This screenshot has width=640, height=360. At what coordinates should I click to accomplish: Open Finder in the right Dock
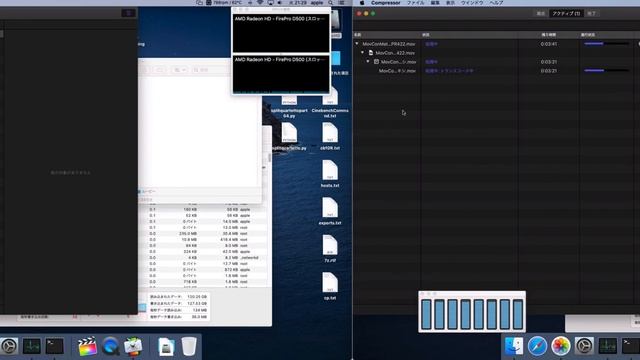coord(514,346)
